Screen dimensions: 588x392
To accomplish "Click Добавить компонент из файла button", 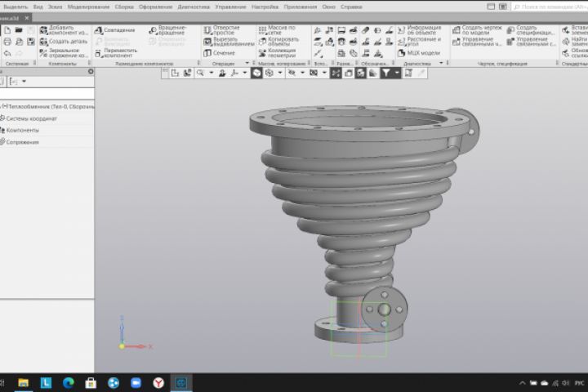I will 64,30.
